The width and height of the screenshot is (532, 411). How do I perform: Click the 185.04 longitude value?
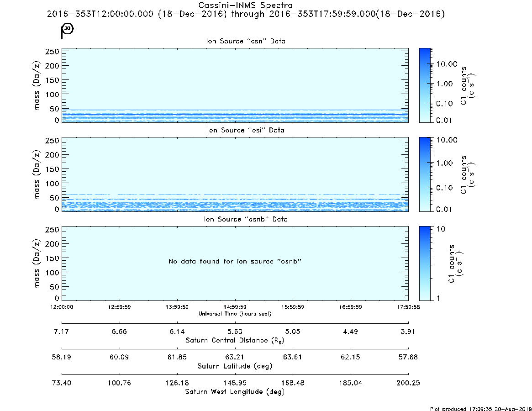coord(351,383)
